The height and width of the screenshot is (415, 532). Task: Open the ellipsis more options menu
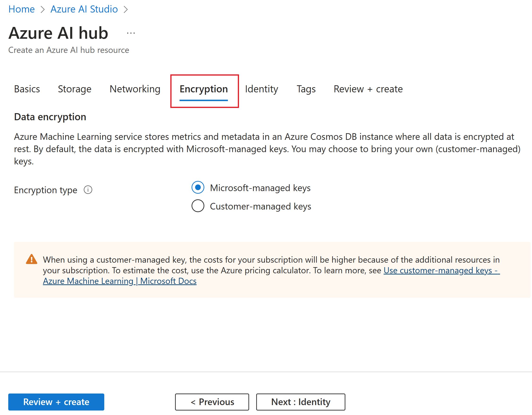131,33
